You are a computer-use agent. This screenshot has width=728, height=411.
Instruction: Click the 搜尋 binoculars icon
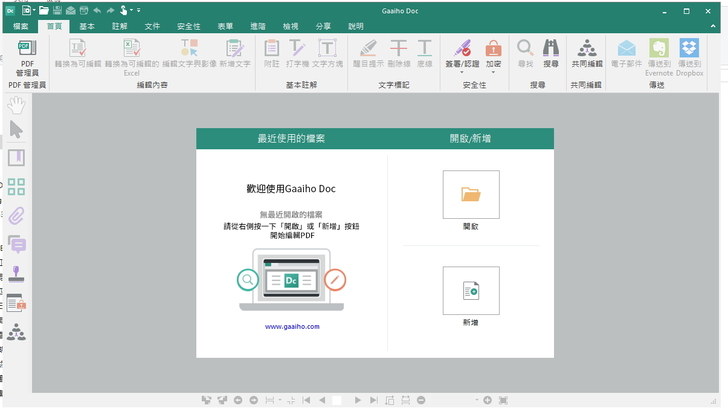click(551, 54)
